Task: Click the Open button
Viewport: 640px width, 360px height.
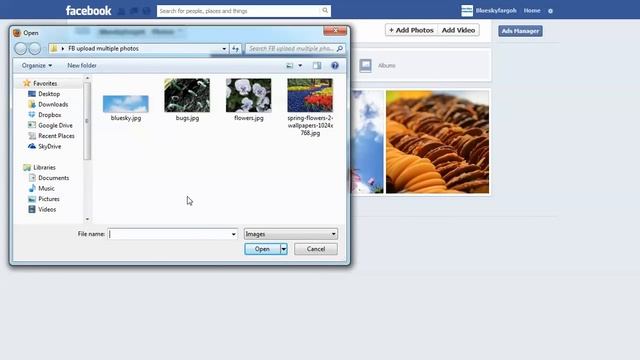Action: 262,249
